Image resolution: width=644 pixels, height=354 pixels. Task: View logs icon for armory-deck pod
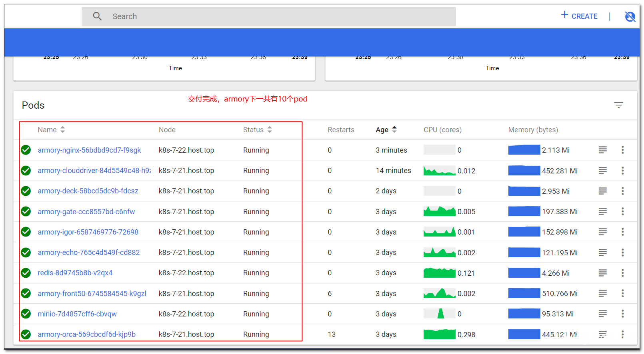tap(602, 191)
